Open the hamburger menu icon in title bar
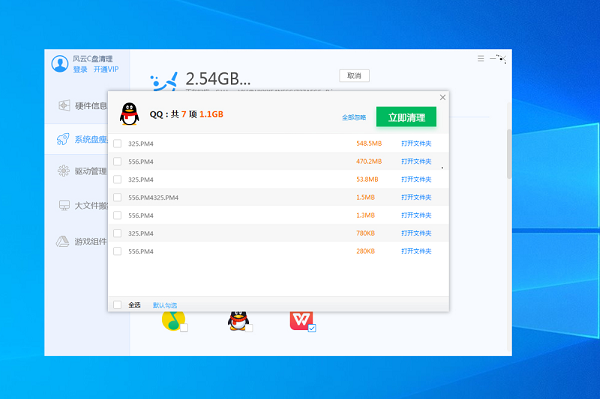This screenshot has height=399, width=600. coord(481,59)
